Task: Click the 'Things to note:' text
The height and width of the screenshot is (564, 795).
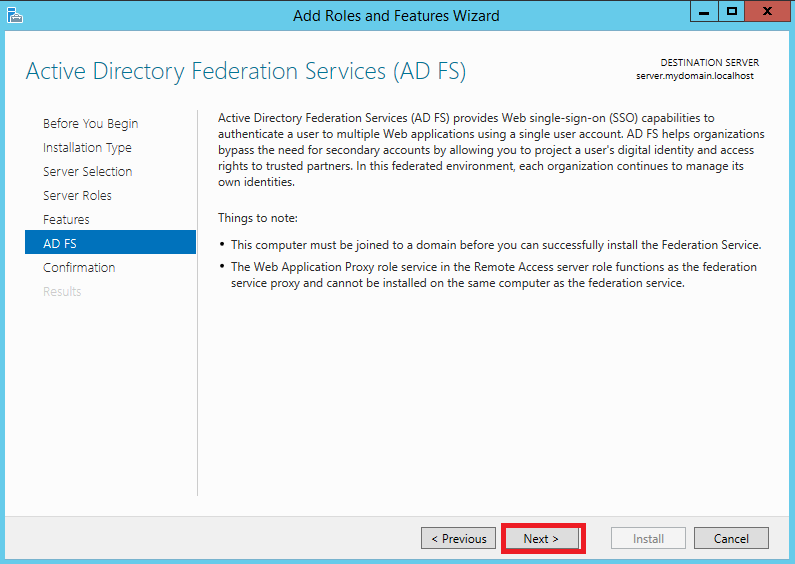Action: 258,218
